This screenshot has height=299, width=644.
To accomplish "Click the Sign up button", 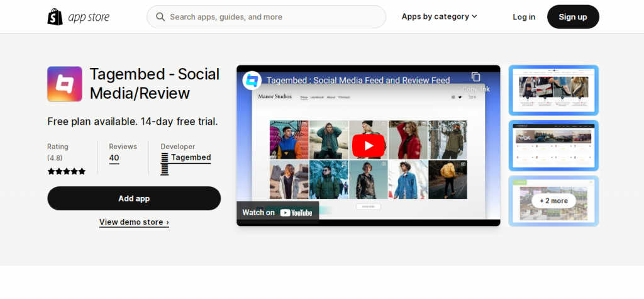I will pyautogui.click(x=573, y=17).
